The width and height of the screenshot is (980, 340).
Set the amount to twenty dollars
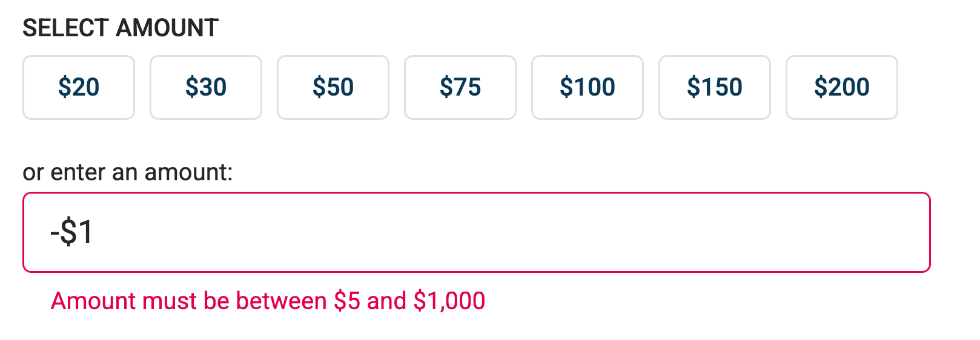click(x=79, y=88)
